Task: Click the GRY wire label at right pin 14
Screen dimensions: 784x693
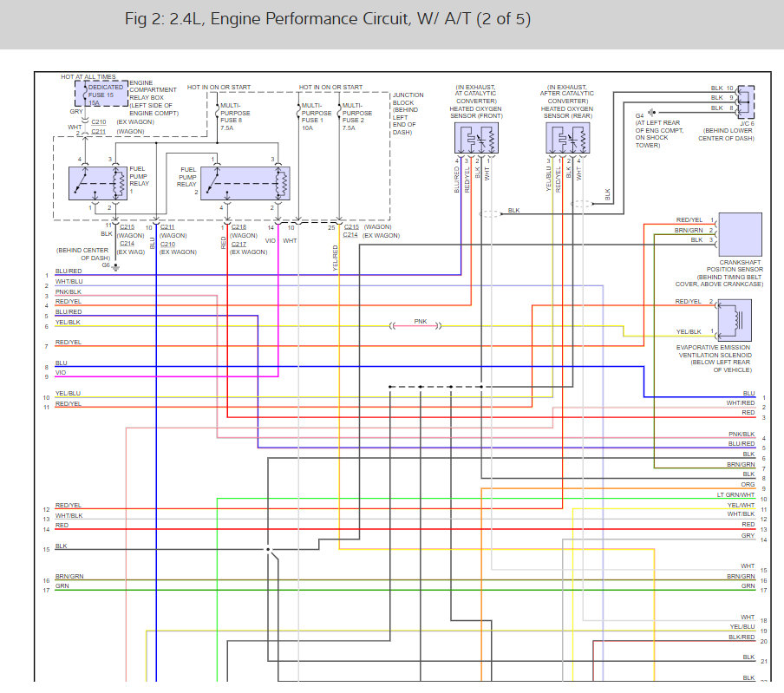Action: tap(748, 535)
